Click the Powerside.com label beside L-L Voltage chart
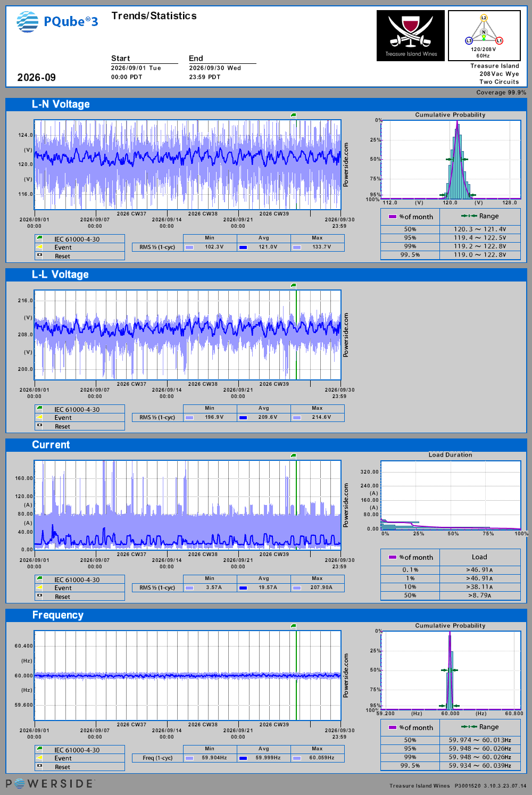 346,335
